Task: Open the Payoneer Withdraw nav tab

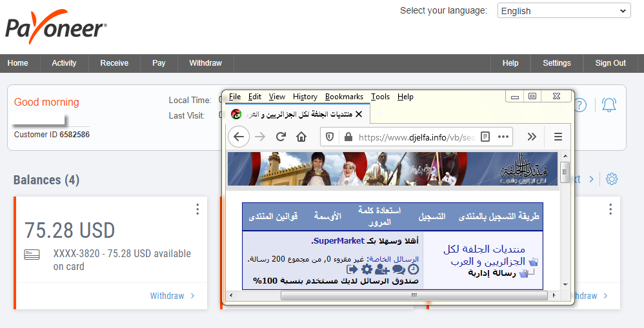Action: [x=205, y=63]
